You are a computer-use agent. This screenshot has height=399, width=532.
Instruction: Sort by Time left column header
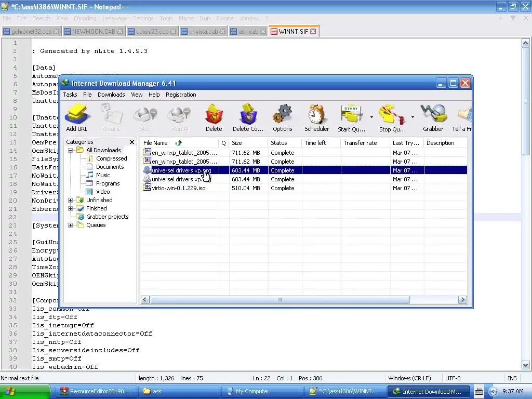click(x=321, y=143)
